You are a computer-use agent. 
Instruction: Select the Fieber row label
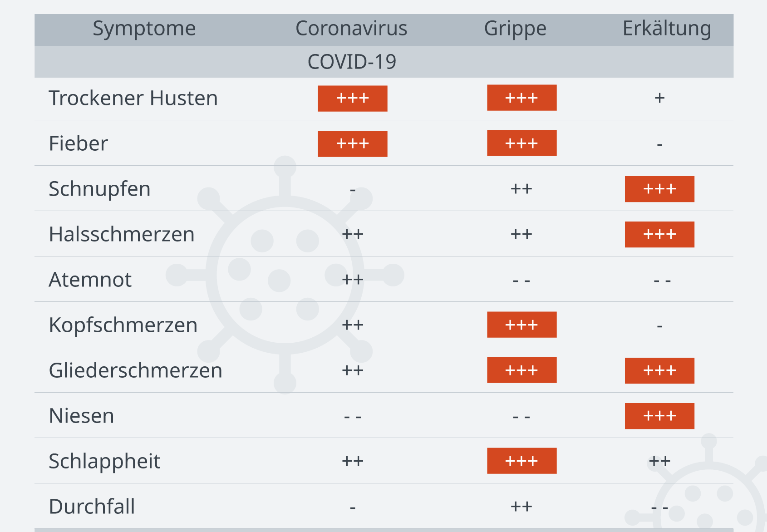pos(79,143)
